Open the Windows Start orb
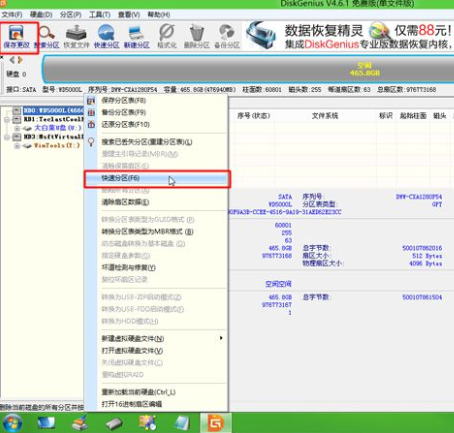454x433 pixels. pyautogui.click(x=12, y=423)
